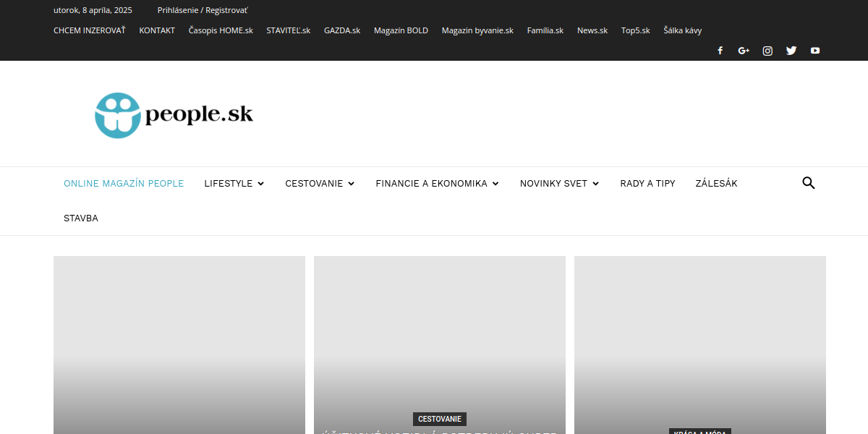Open Online Magazín People menu item
Screen dimensions: 868x434
(x=124, y=184)
